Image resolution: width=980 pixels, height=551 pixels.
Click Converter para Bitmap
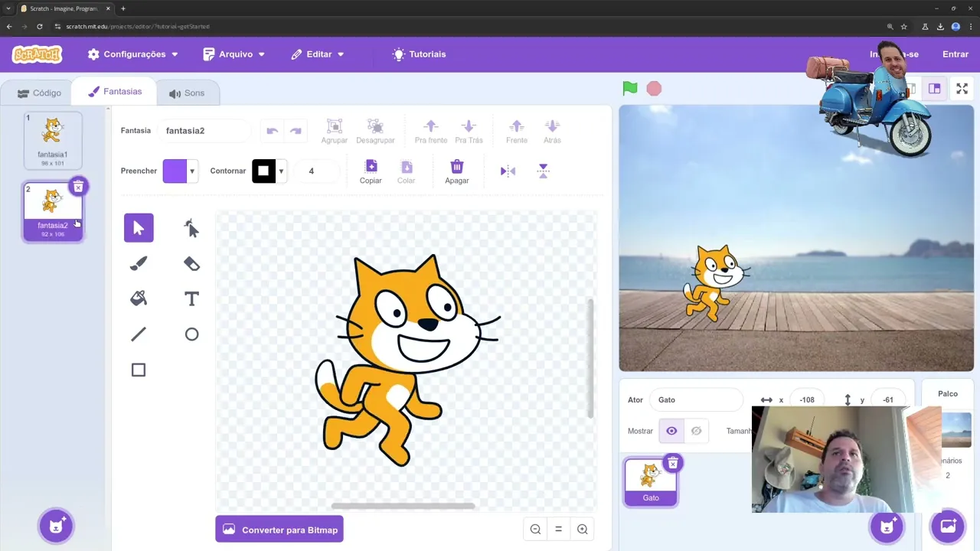point(279,530)
